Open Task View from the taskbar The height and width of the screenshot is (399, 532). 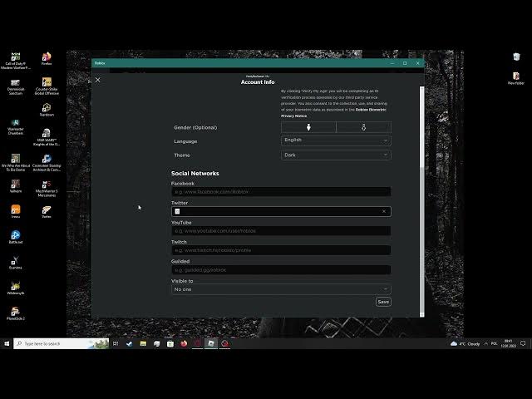pyautogui.click(x=116, y=343)
